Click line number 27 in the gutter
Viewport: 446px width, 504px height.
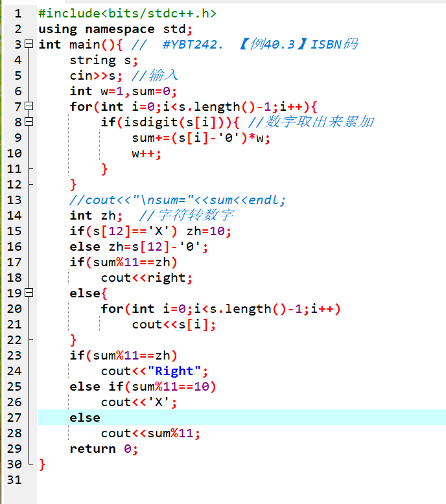pyautogui.click(x=14, y=418)
